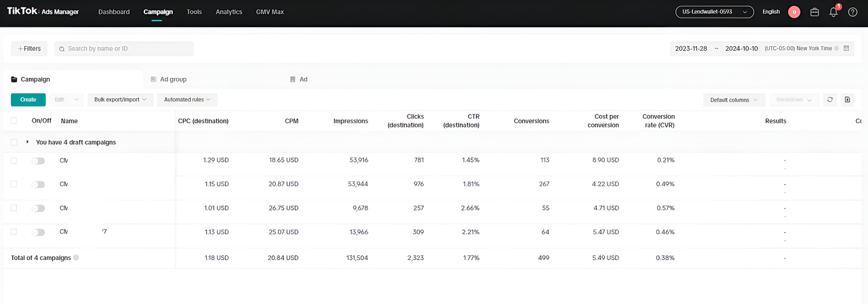
Task: Open the Default columns dropdown
Action: pos(734,100)
